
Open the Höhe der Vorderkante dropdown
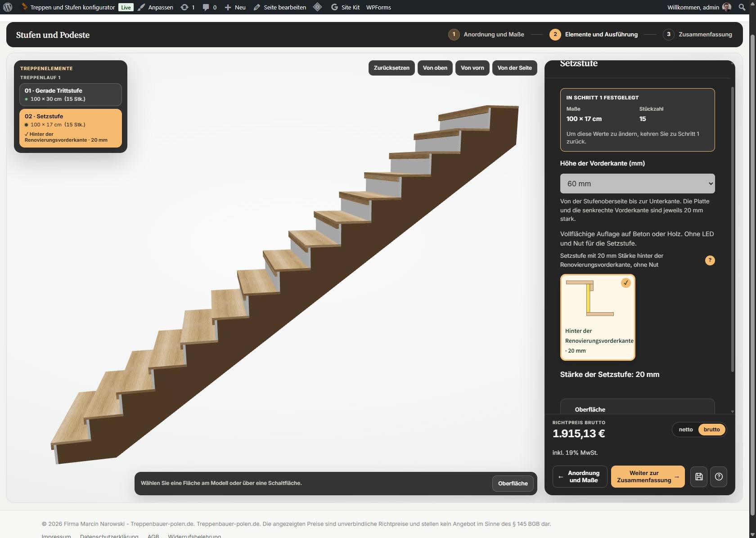(x=637, y=184)
